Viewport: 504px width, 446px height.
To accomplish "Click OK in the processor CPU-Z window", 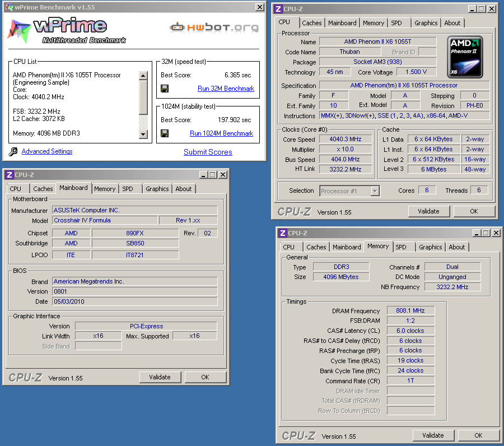I will (474, 211).
